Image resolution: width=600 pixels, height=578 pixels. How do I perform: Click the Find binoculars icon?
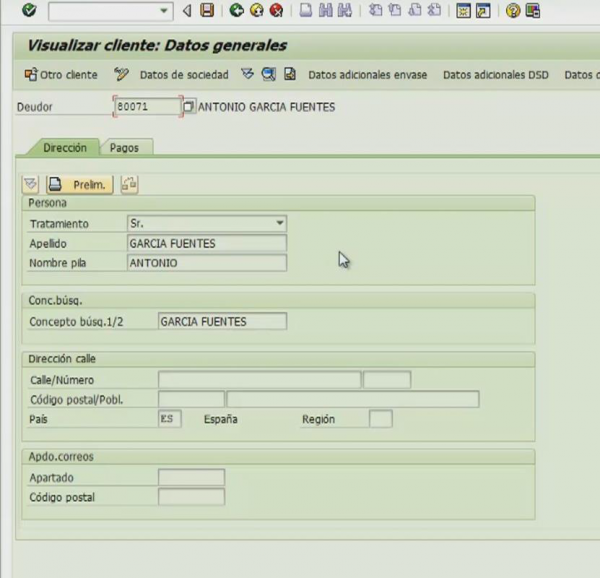tap(325, 10)
